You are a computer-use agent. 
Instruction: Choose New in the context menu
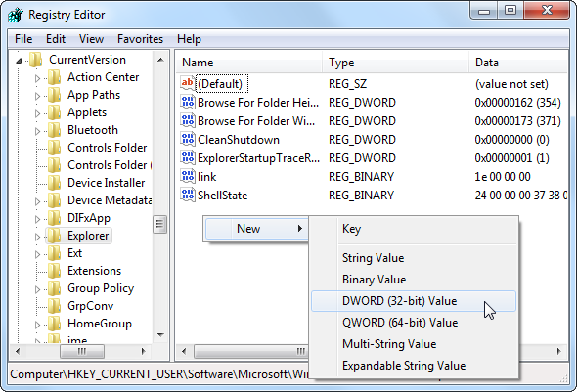256,229
